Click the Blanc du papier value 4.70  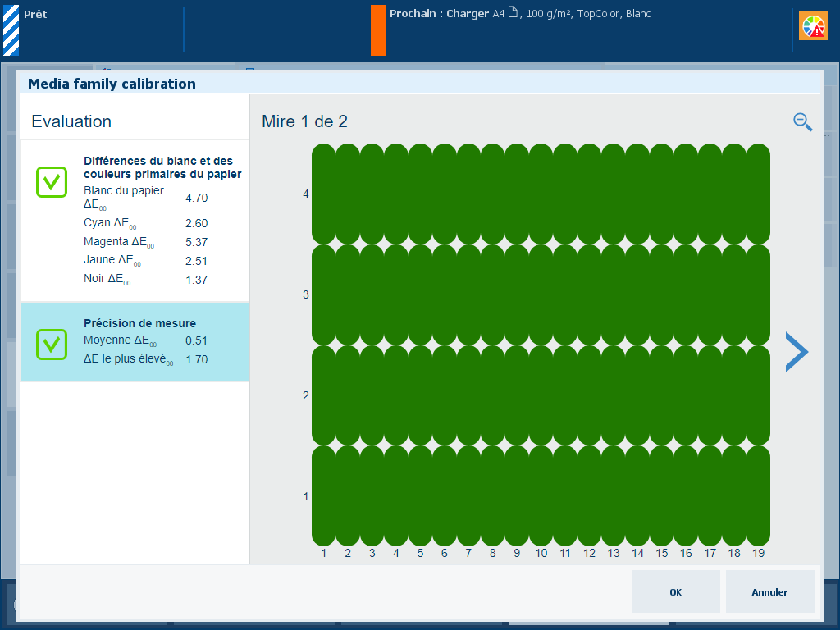pos(196,198)
